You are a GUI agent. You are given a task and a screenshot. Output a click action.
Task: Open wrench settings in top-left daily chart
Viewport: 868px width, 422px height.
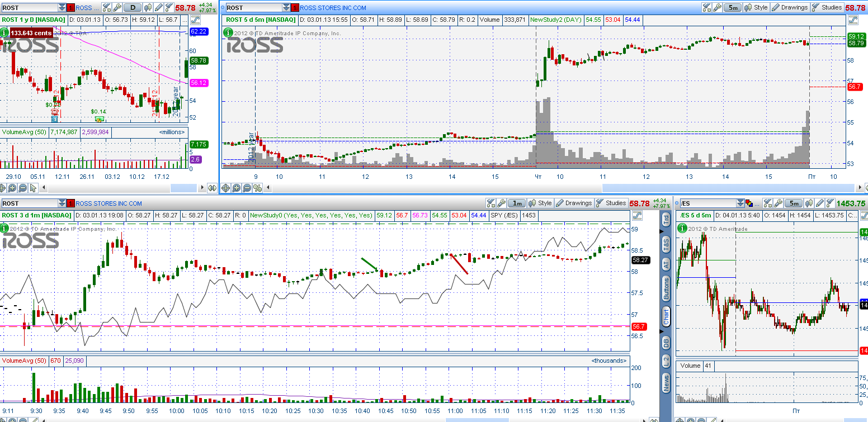coord(117,8)
